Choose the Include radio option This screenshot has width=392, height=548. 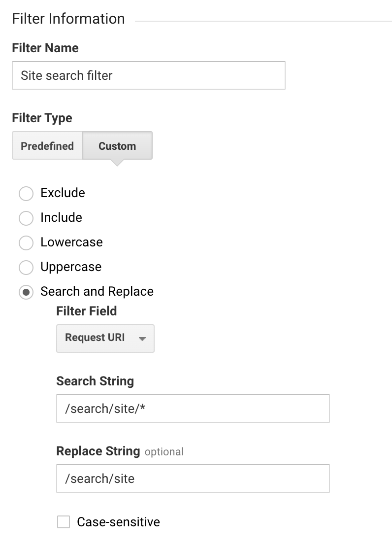coord(26,218)
